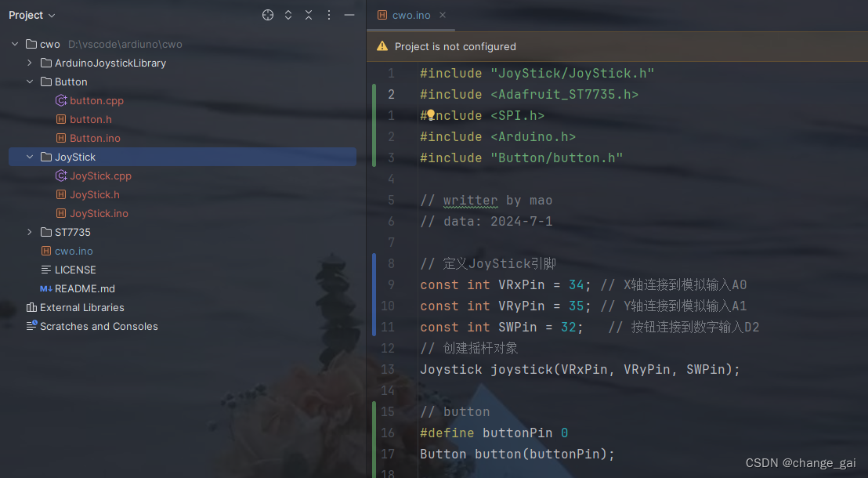Click the JoyStick.h header file icon
Screen dimensions: 868x478
coord(61,194)
